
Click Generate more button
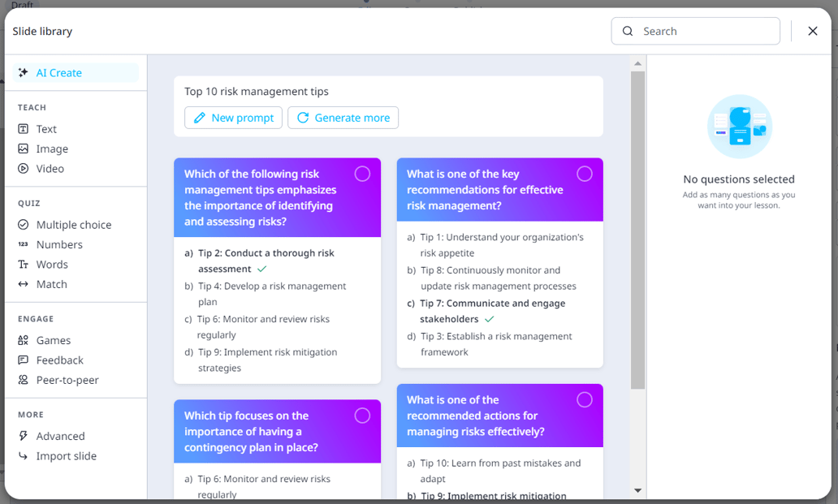tap(343, 118)
